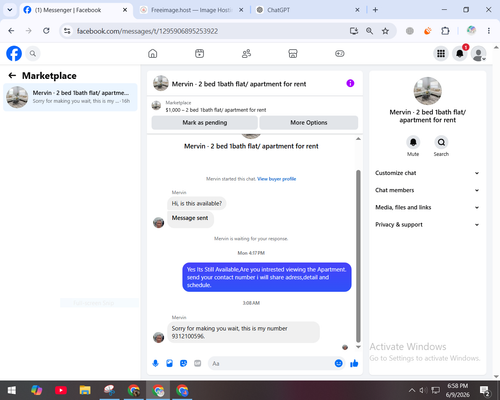Select the Mervin conversation in Marketplace list

point(70,97)
